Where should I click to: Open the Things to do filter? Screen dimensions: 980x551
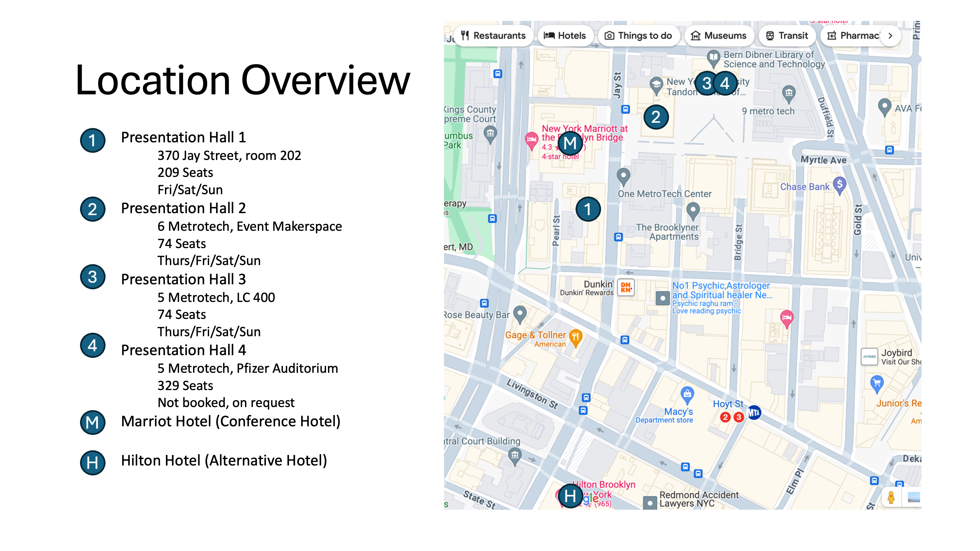638,36
